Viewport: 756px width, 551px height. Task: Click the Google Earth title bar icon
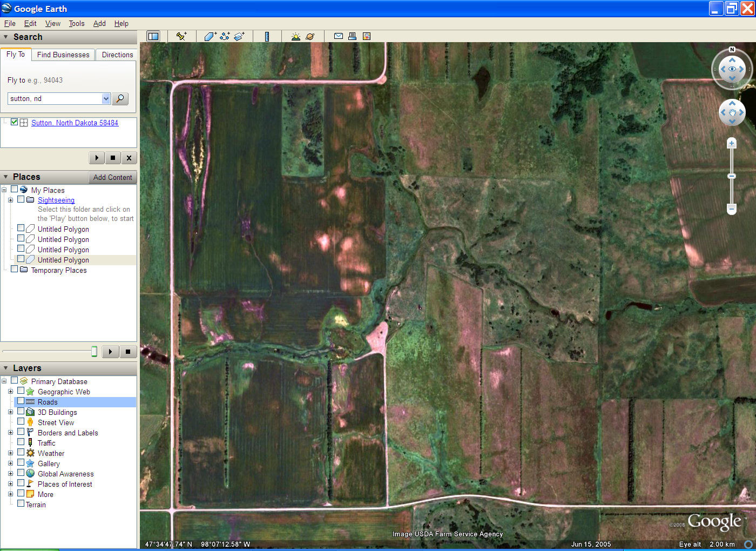click(x=6, y=8)
